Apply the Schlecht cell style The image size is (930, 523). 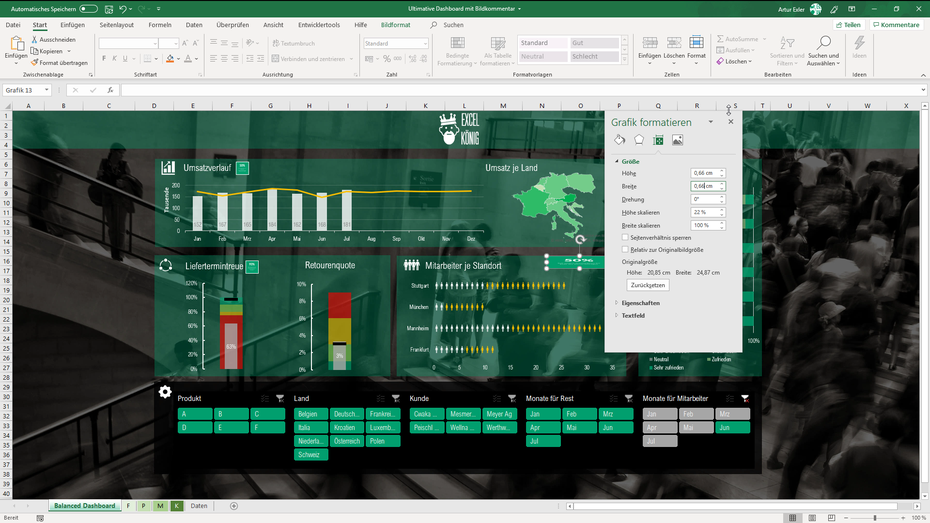(x=594, y=56)
